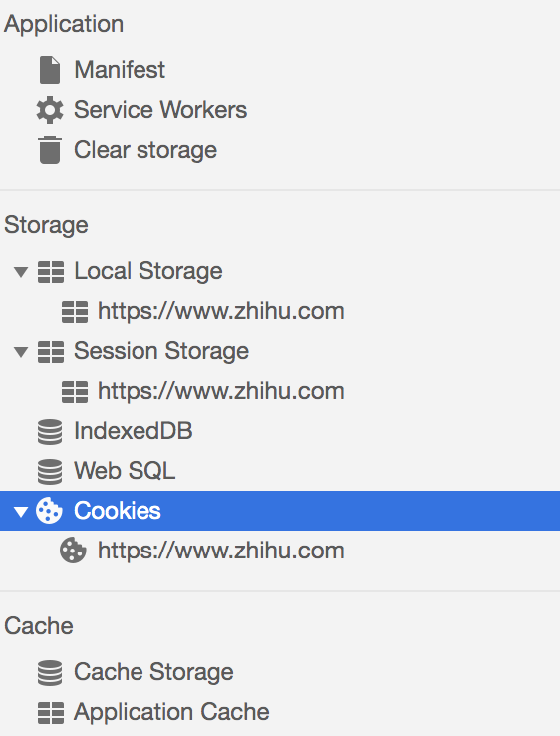The image size is (560, 736).
Task: Select the Application Cache label
Action: [x=171, y=712]
